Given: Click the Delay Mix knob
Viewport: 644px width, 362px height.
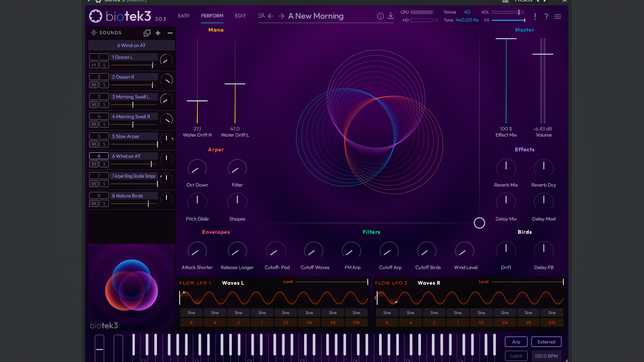Looking at the screenshot, I should click(506, 202).
